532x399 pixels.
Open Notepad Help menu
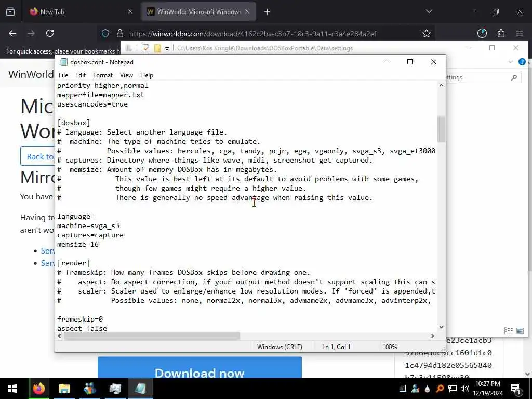click(x=147, y=75)
